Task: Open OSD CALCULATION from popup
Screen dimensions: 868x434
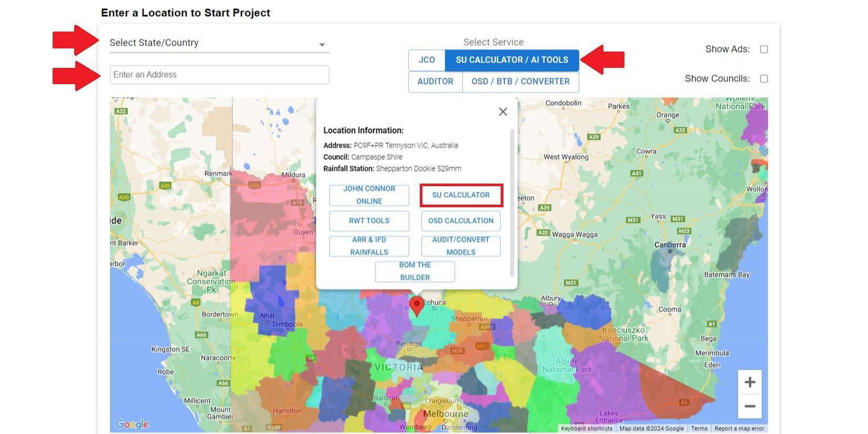Action: (461, 221)
